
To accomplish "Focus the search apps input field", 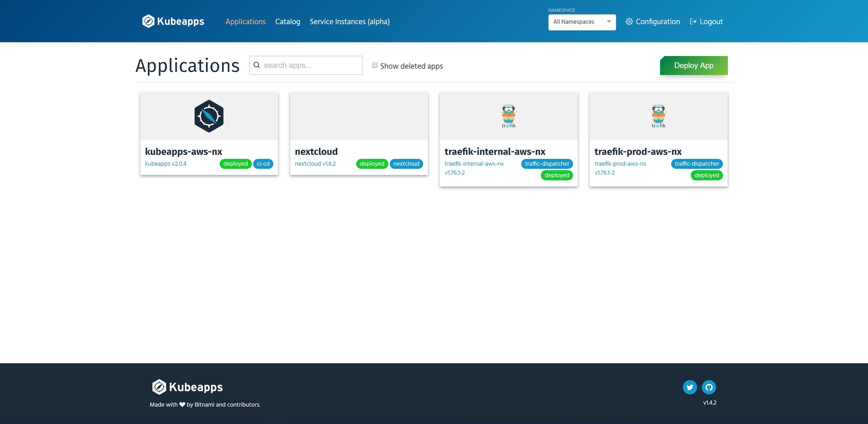I will click(306, 65).
